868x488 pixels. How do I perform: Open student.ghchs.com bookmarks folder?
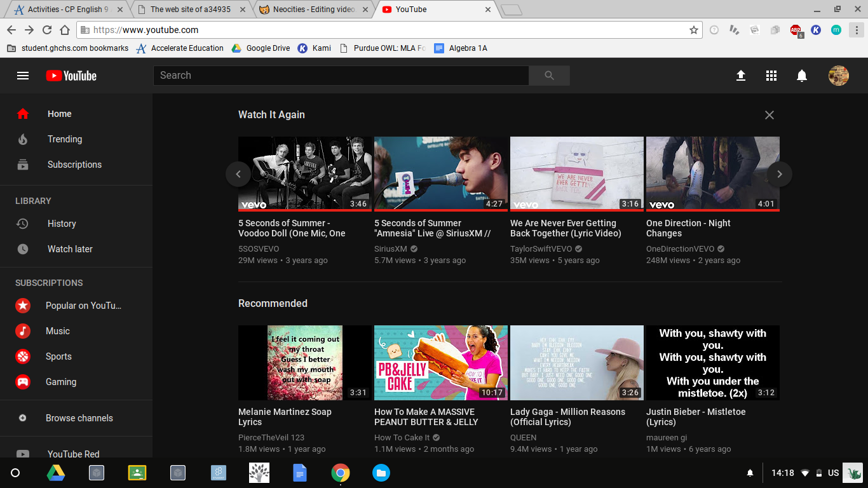click(x=67, y=48)
